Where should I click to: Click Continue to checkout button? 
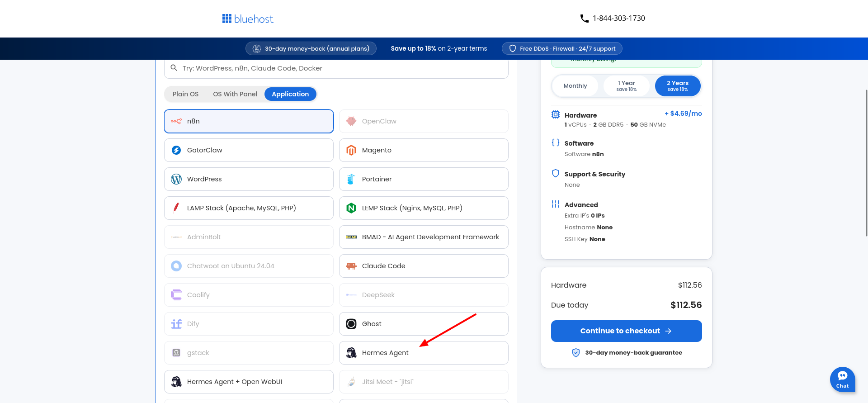click(x=627, y=331)
